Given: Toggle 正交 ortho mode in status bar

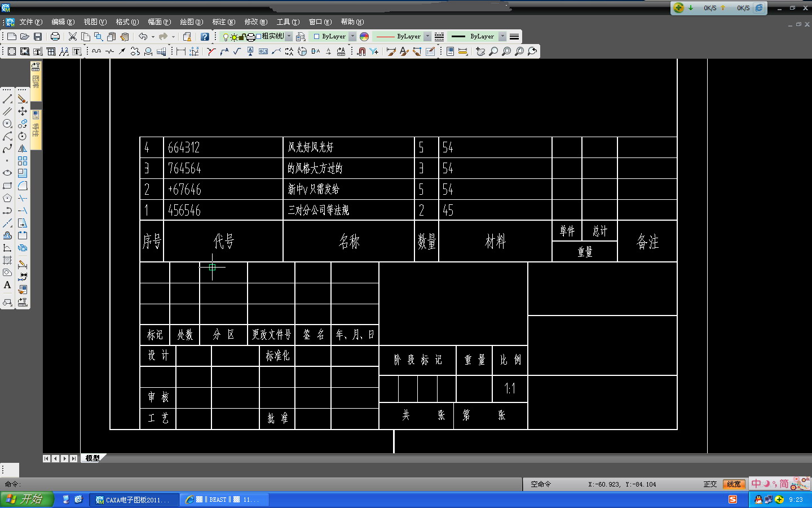Looking at the screenshot, I should (710, 484).
